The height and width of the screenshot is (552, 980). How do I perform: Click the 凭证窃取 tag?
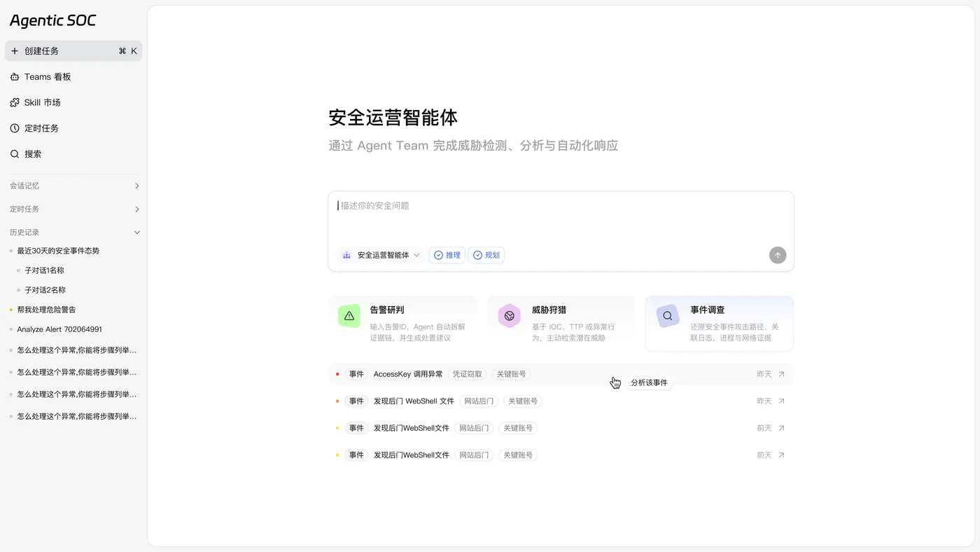(x=468, y=374)
